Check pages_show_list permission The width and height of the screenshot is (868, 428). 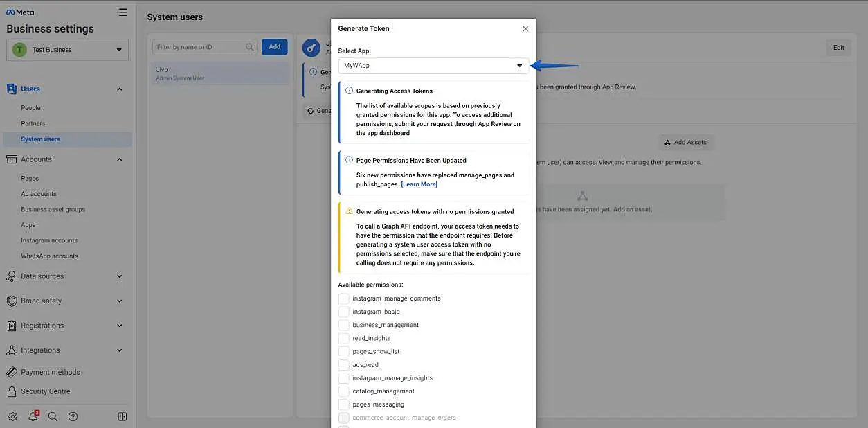pos(343,351)
